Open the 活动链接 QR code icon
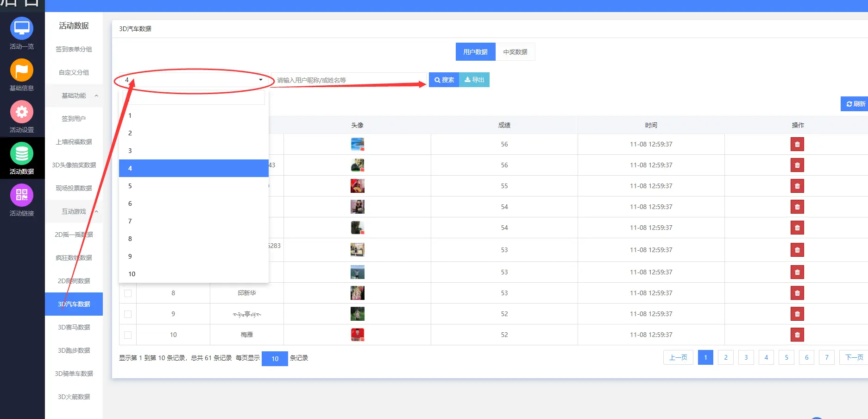Screen dimensions: 868x419 coord(21,196)
